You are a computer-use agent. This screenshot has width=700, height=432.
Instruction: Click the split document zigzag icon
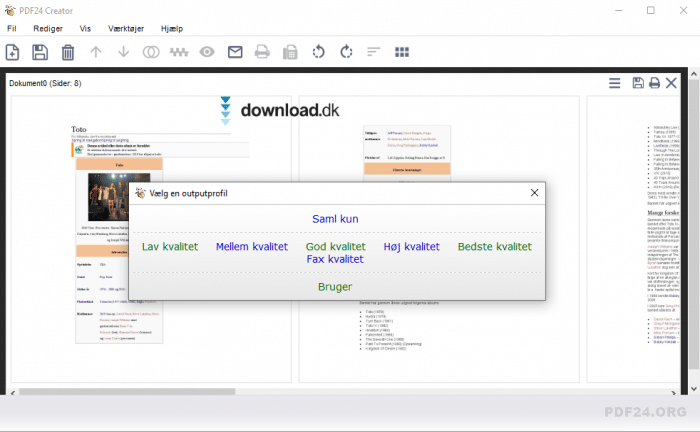(x=179, y=52)
